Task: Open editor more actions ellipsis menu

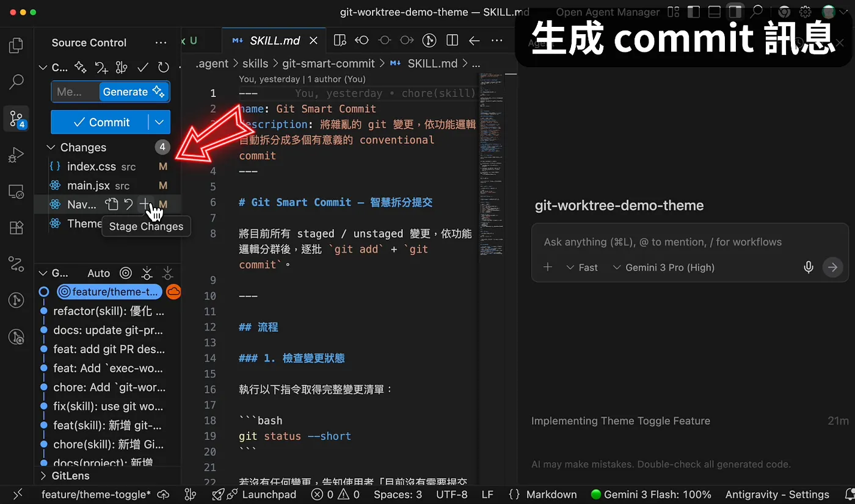Action: 497,40
